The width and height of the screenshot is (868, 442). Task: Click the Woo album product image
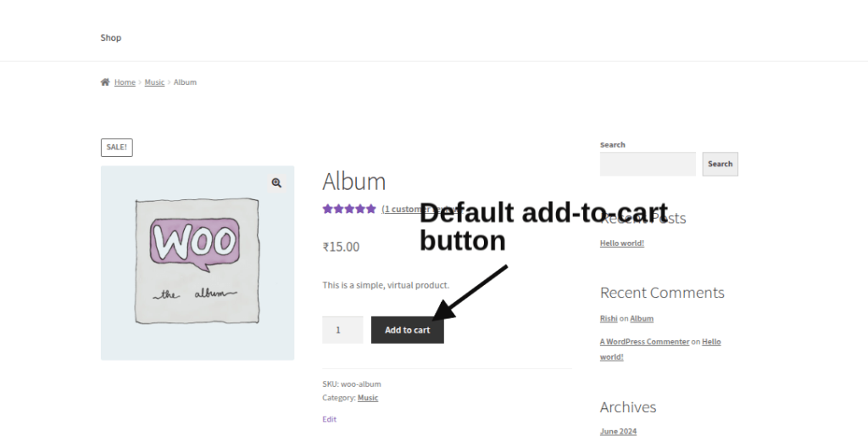point(198,263)
